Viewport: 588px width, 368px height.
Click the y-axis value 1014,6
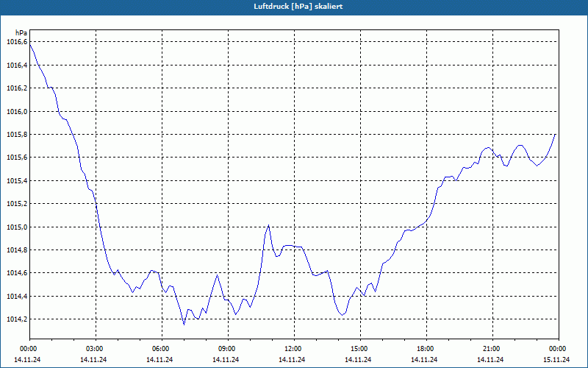pos(17,273)
